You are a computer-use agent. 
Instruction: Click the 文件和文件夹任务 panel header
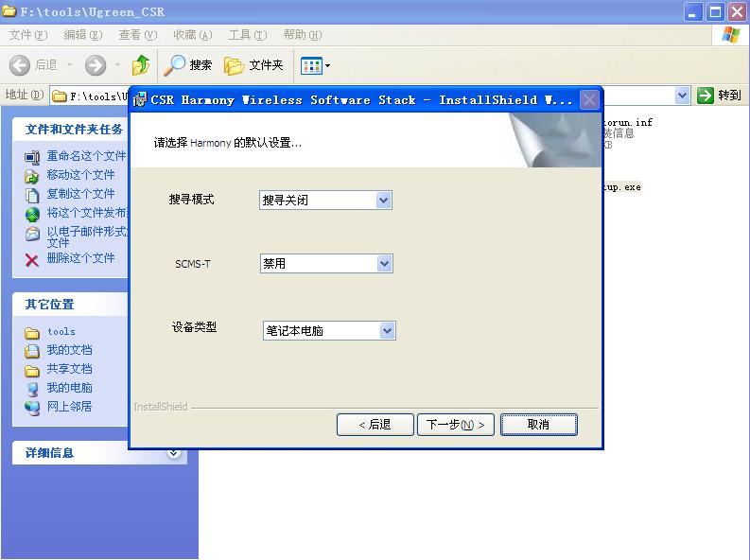coord(71,130)
